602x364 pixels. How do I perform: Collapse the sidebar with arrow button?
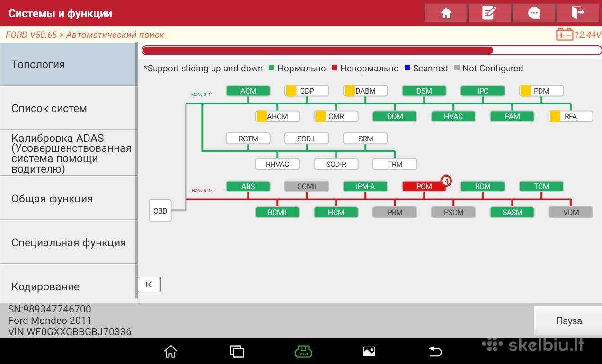pyautogui.click(x=149, y=284)
